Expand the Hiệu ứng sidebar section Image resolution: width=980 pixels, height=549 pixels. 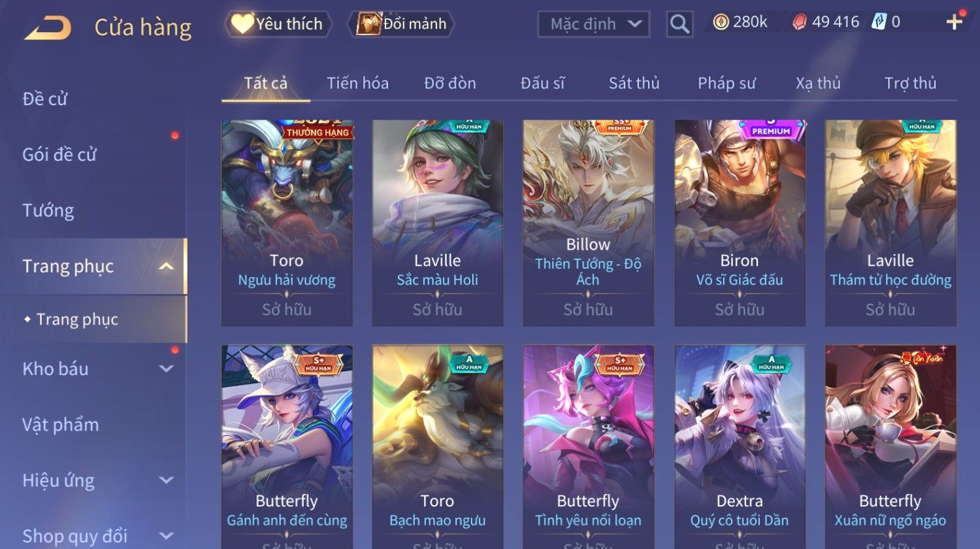(167, 480)
